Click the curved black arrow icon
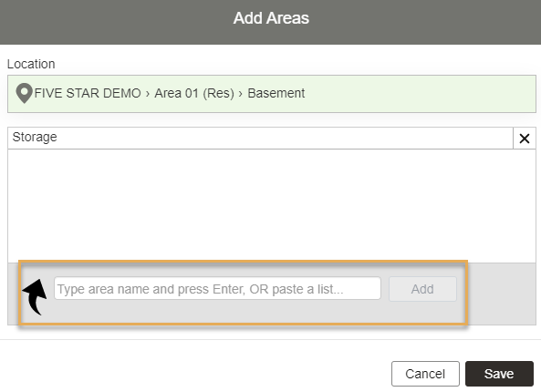 click(x=36, y=296)
